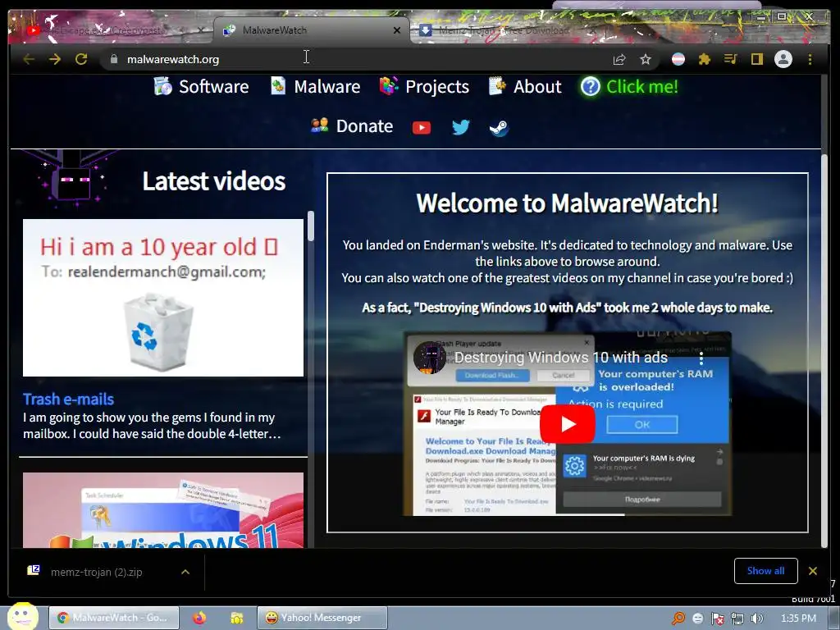Play the Destroying Windows 10 video
The height and width of the screenshot is (630, 840).
568,424
